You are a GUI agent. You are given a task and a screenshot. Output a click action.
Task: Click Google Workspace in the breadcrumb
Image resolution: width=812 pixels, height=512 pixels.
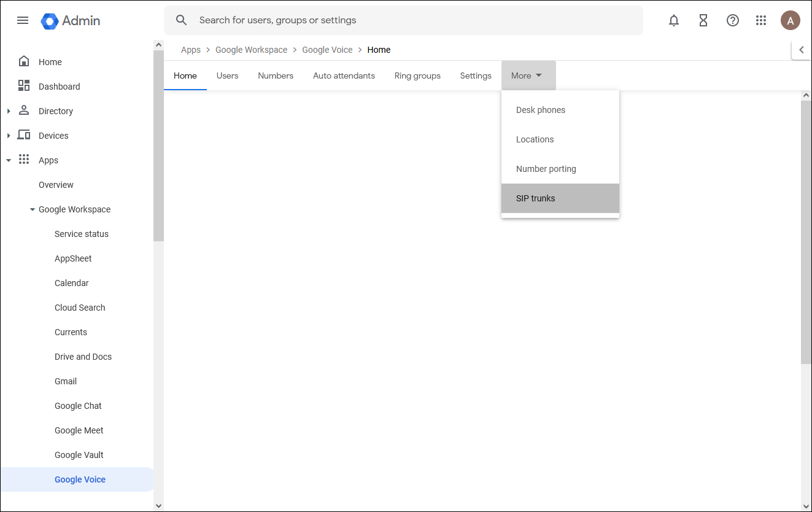pyautogui.click(x=251, y=50)
